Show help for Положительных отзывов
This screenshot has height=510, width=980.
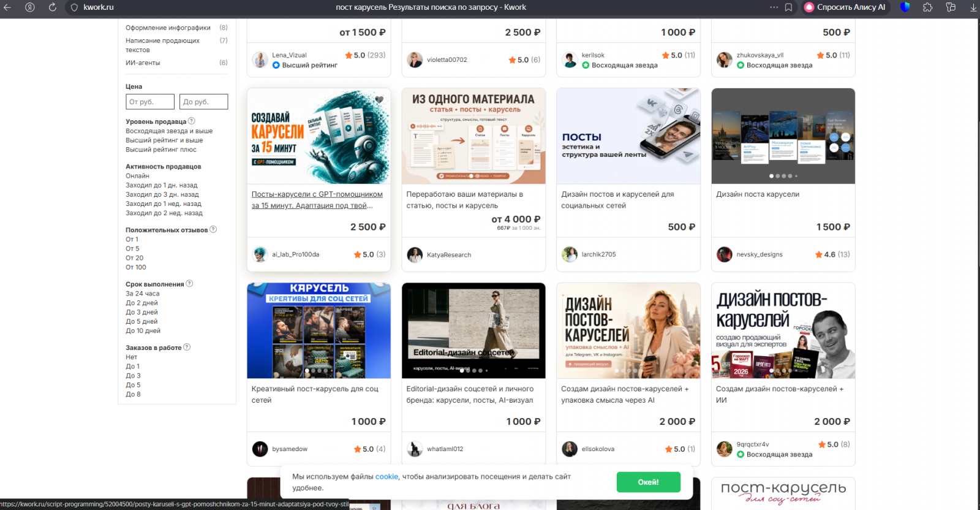(x=213, y=230)
